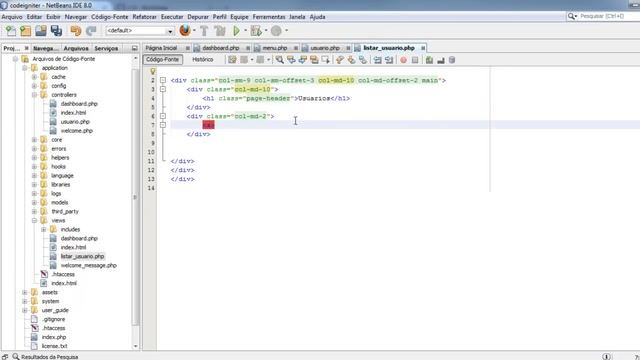Viewport: 640px width, 360px height.
Task: Click the Build Project hammer icon
Action: [x=204, y=31]
